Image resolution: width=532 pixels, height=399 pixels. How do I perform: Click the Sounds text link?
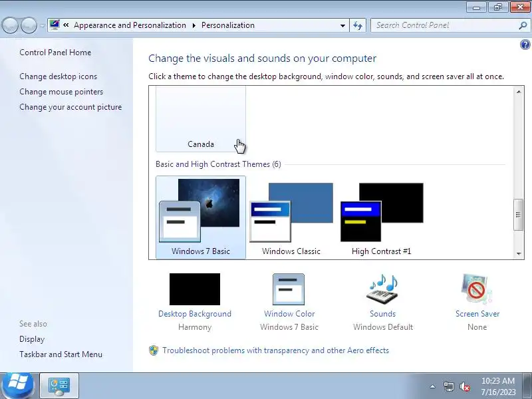pyautogui.click(x=383, y=314)
